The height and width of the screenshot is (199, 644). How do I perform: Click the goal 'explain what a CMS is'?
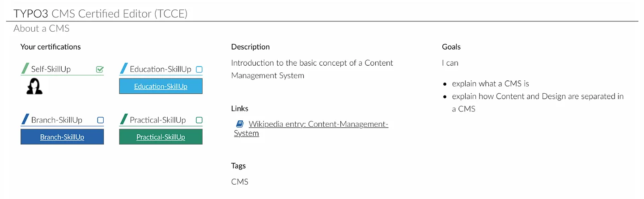(490, 83)
